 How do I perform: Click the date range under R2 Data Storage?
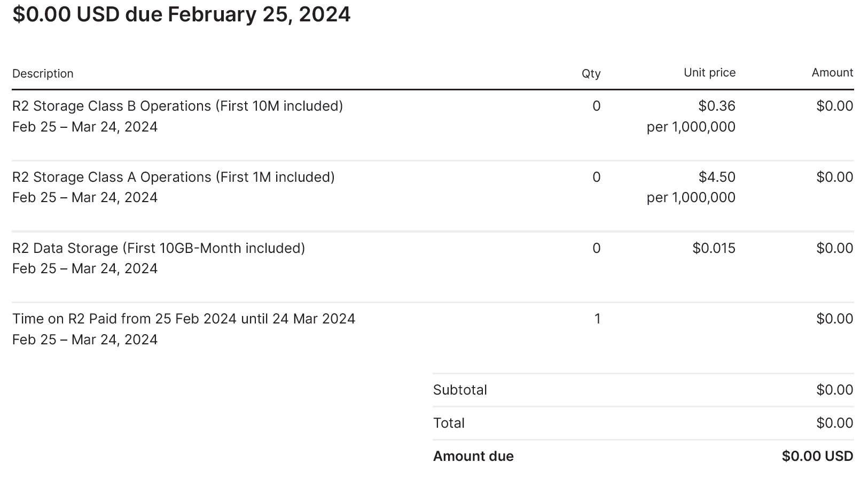85,268
